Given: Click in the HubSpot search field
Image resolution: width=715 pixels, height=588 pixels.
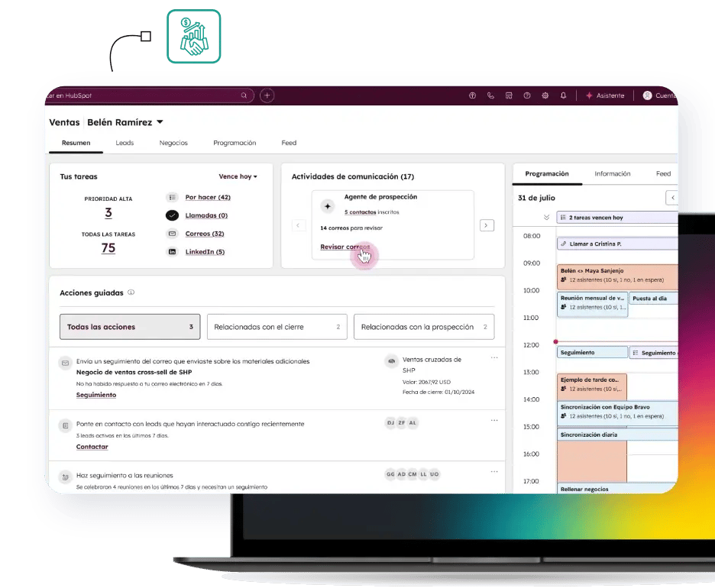Looking at the screenshot, I should point(145,95).
